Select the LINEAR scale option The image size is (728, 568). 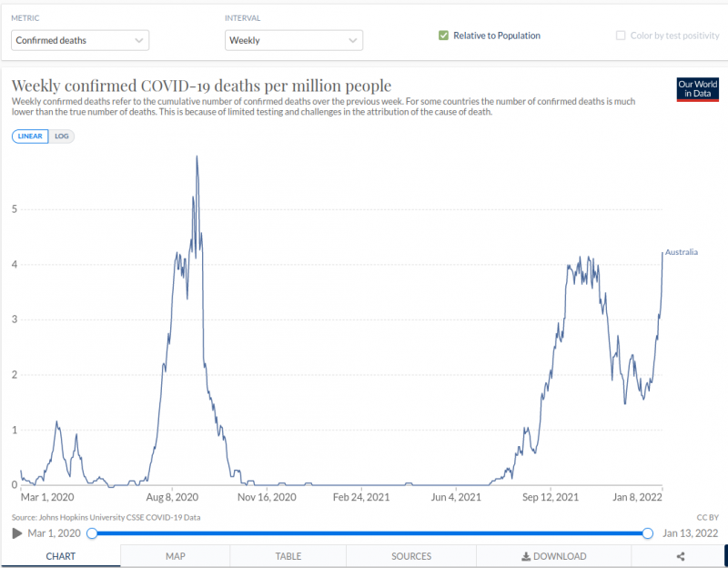pyautogui.click(x=30, y=136)
